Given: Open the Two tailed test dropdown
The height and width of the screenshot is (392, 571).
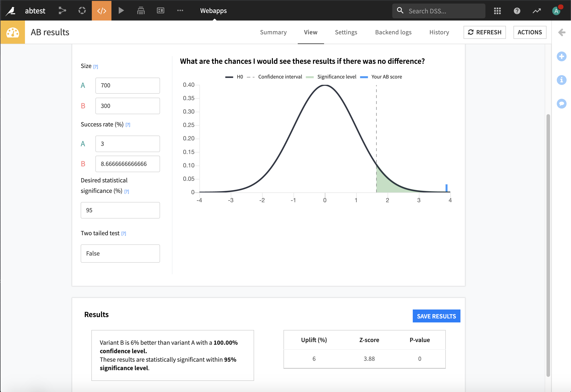Looking at the screenshot, I should [x=120, y=253].
